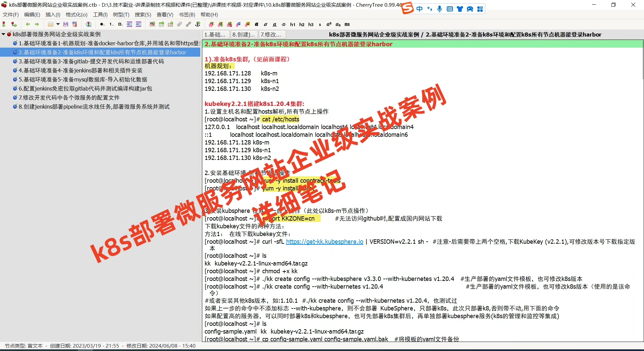Select node 8.创建jenkins部署pipeline流水线任务
The height and width of the screenshot is (351, 644).
(91, 107)
